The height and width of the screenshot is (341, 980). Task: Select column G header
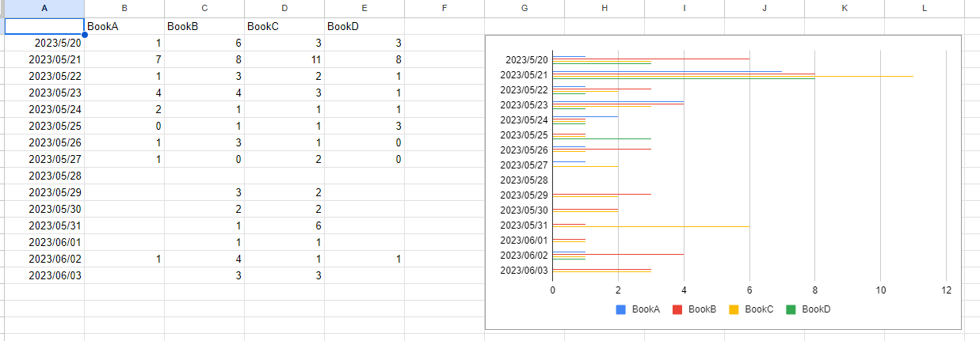coord(524,9)
